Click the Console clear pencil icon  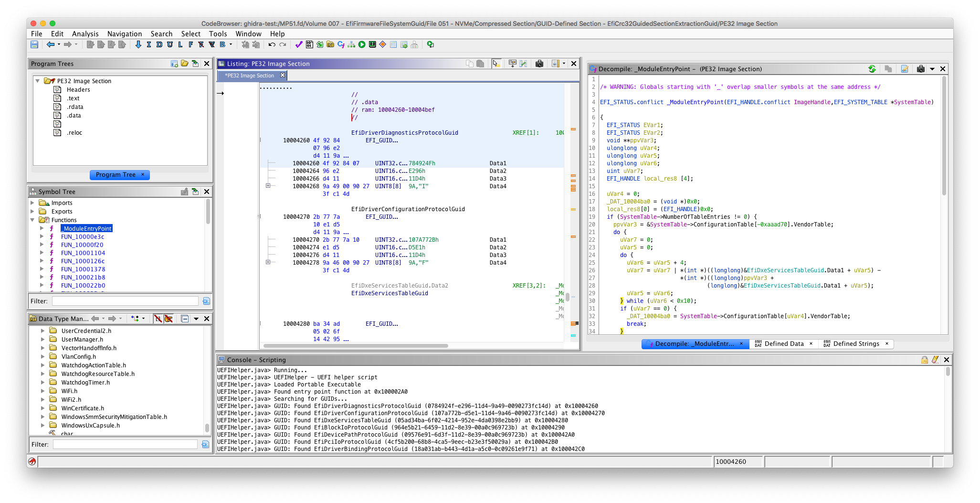(x=935, y=360)
